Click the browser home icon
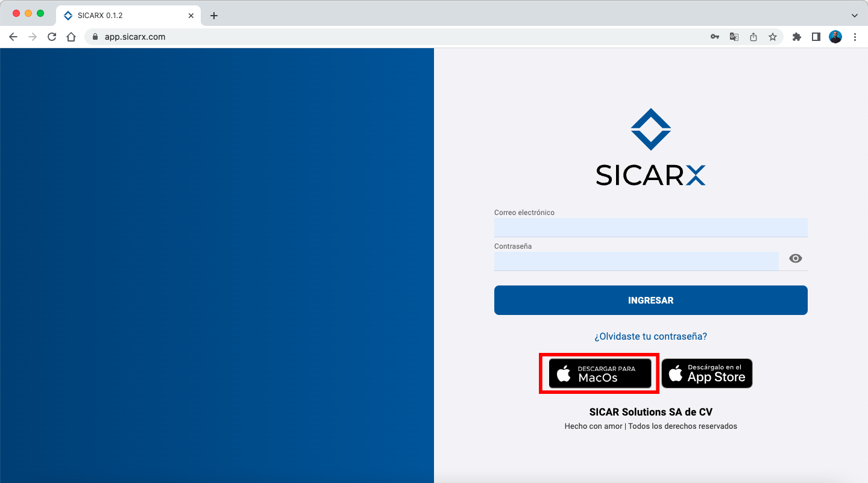The height and width of the screenshot is (483, 868). click(x=71, y=37)
